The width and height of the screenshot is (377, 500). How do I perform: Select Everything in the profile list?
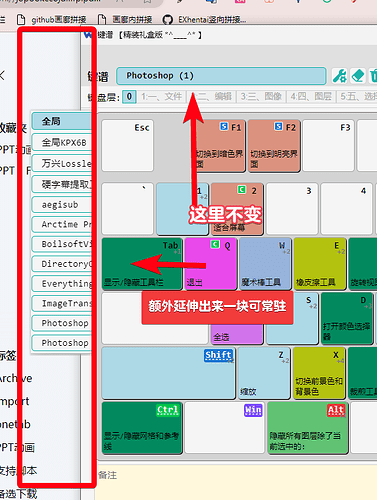[x=62, y=284]
